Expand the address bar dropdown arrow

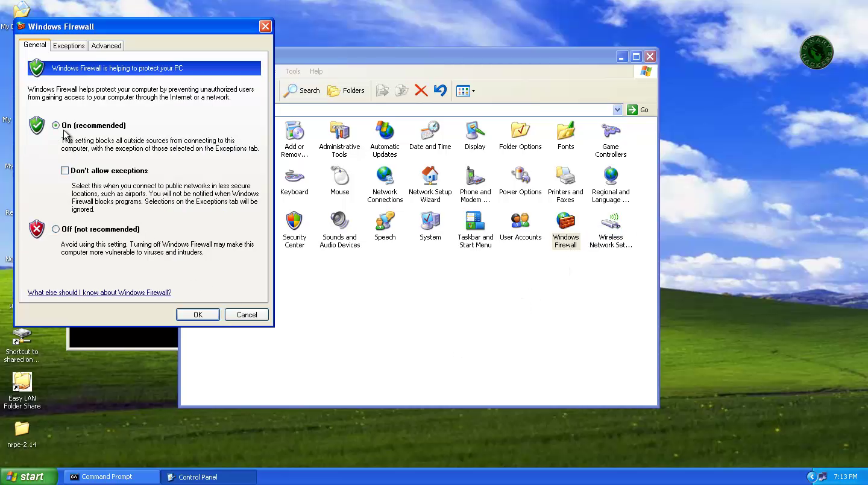click(617, 110)
